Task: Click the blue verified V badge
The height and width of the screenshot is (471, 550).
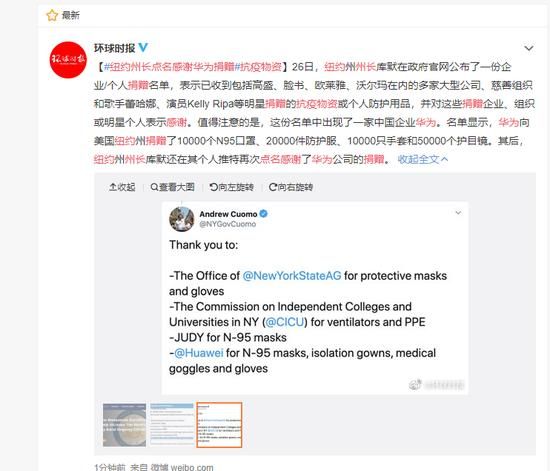Action: point(143,47)
